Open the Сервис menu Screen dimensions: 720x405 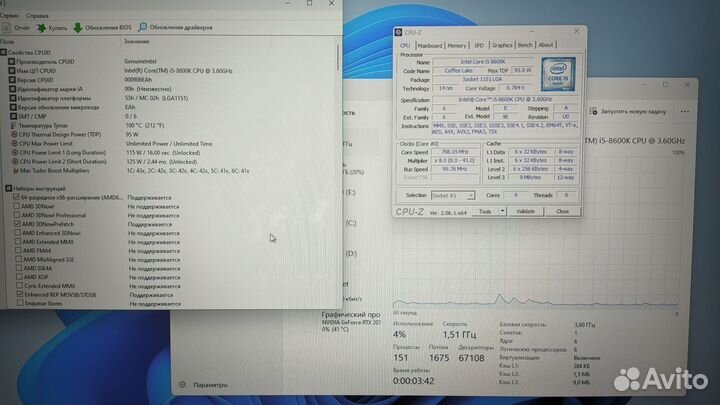[10, 16]
